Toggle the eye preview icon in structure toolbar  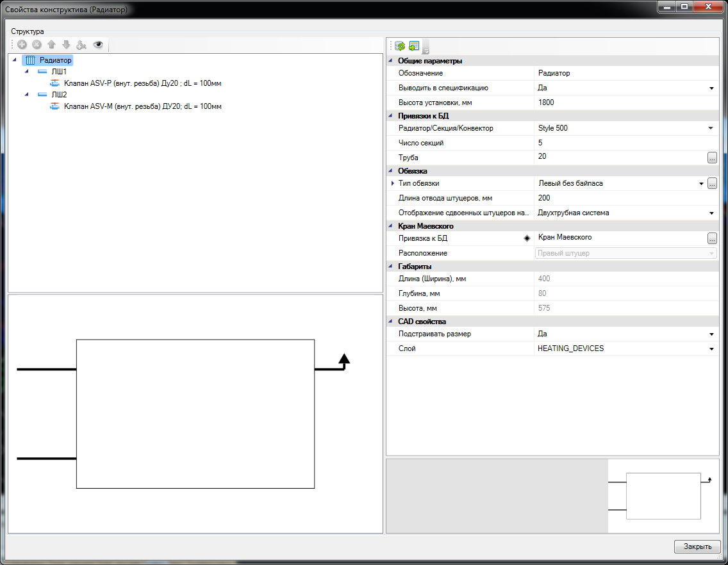[98, 45]
